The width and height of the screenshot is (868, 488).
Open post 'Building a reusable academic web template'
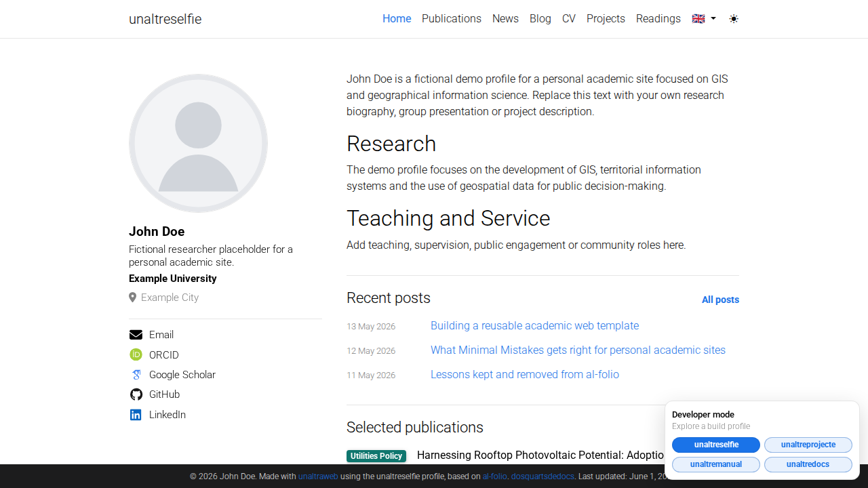[x=534, y=326]
